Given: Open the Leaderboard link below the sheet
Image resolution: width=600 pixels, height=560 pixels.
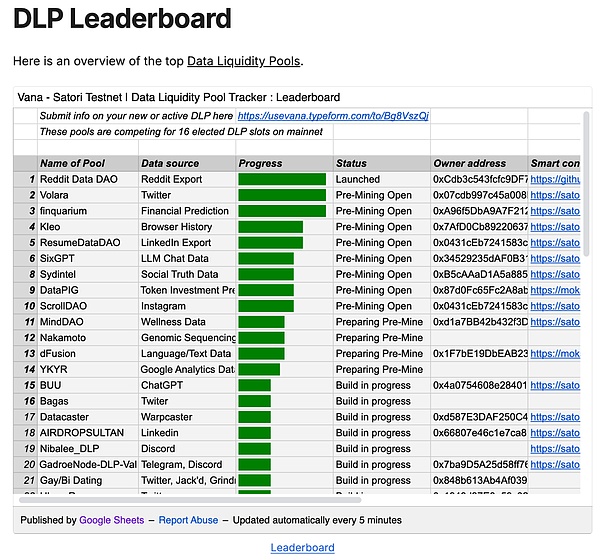Looking at the screenshot, I should click(302, 548).
